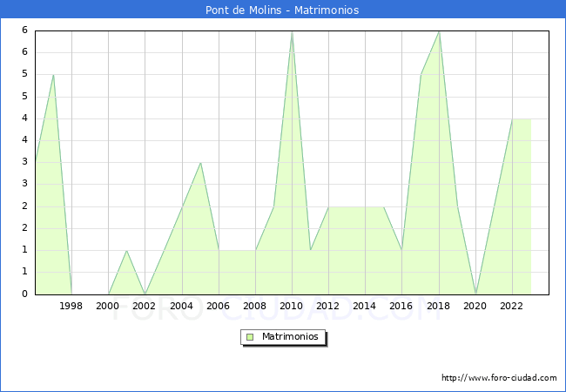Click the 2012 x-axis label

point(327,306)
